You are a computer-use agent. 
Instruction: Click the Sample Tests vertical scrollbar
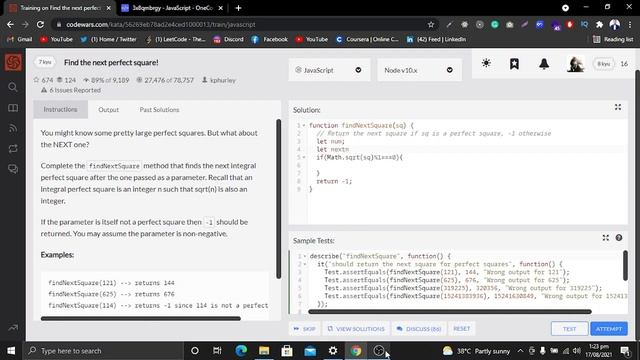625,266
